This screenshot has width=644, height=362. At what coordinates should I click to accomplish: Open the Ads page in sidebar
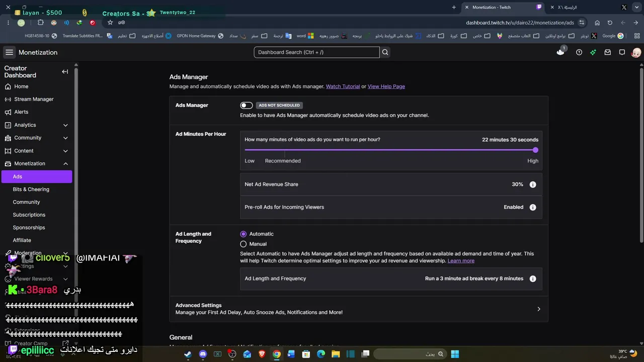37,176
